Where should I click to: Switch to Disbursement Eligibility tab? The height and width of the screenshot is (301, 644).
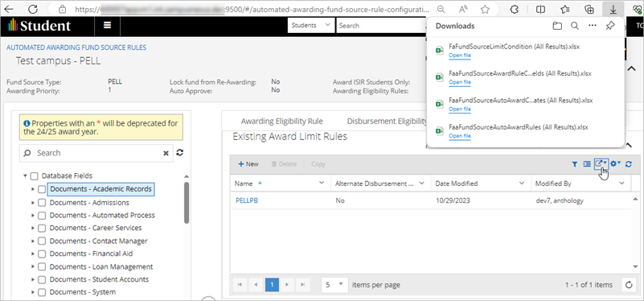387,122
